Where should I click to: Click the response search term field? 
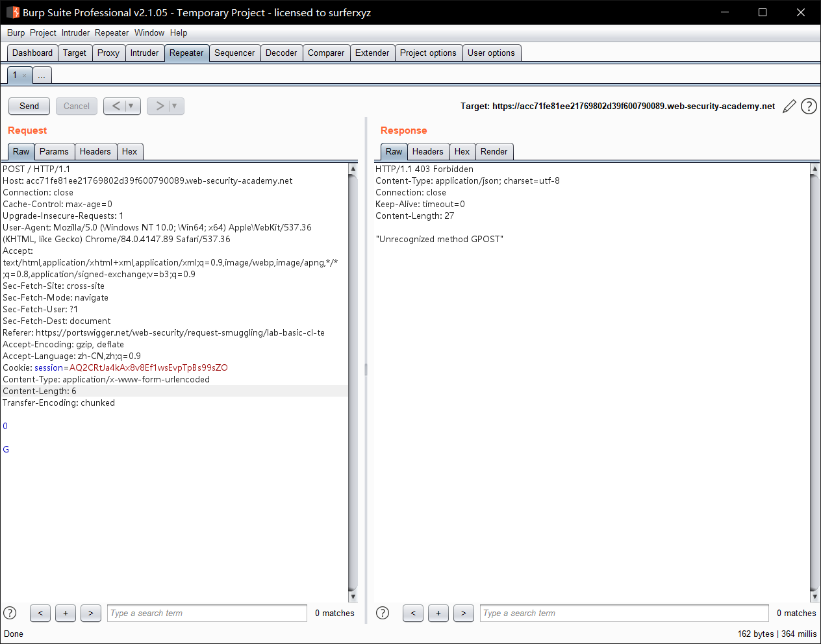pos(625,613)
